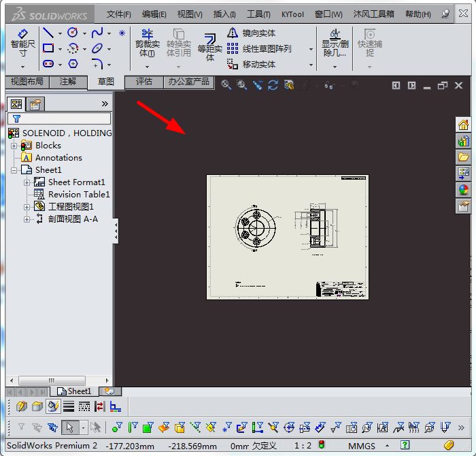Toggle the selection arrow tool in bottom toolbar
The width and height of the screenshot is (476, 456).
click(69, 427)
